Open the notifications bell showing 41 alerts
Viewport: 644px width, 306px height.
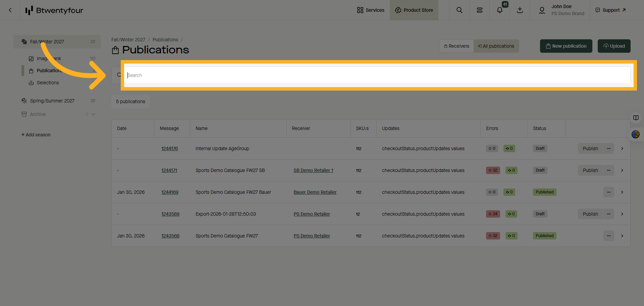coord(499,10)
